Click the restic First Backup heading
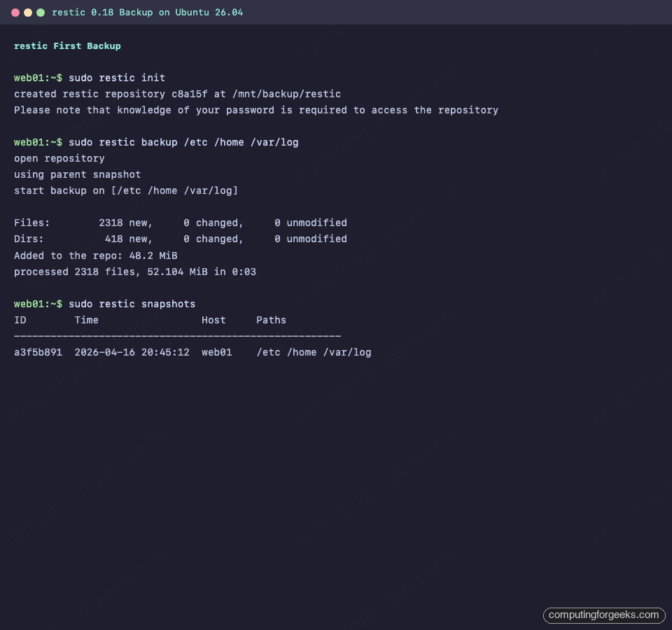 pyautogui.click(x=67, y=45)
